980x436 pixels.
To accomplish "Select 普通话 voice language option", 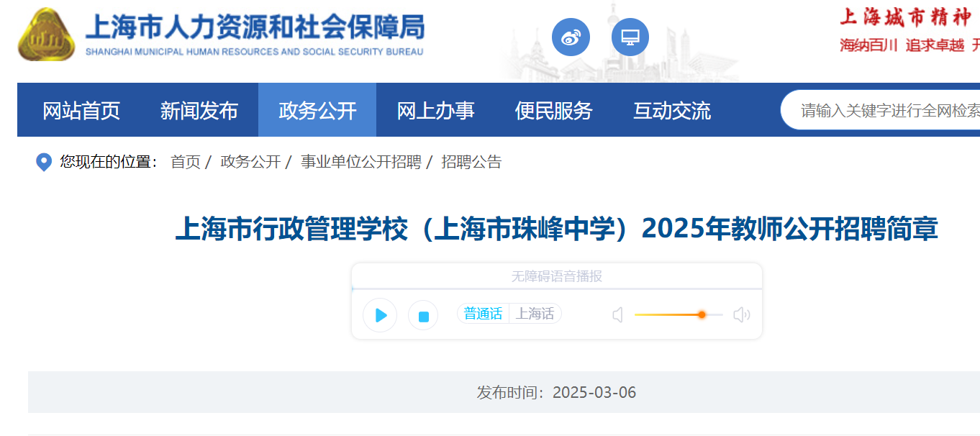I will coord(483,314).
